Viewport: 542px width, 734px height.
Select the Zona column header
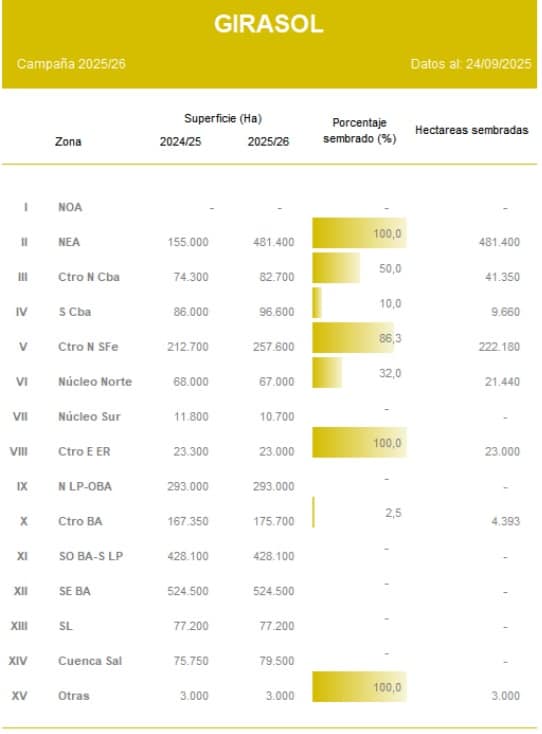click(x=68, y=141)
